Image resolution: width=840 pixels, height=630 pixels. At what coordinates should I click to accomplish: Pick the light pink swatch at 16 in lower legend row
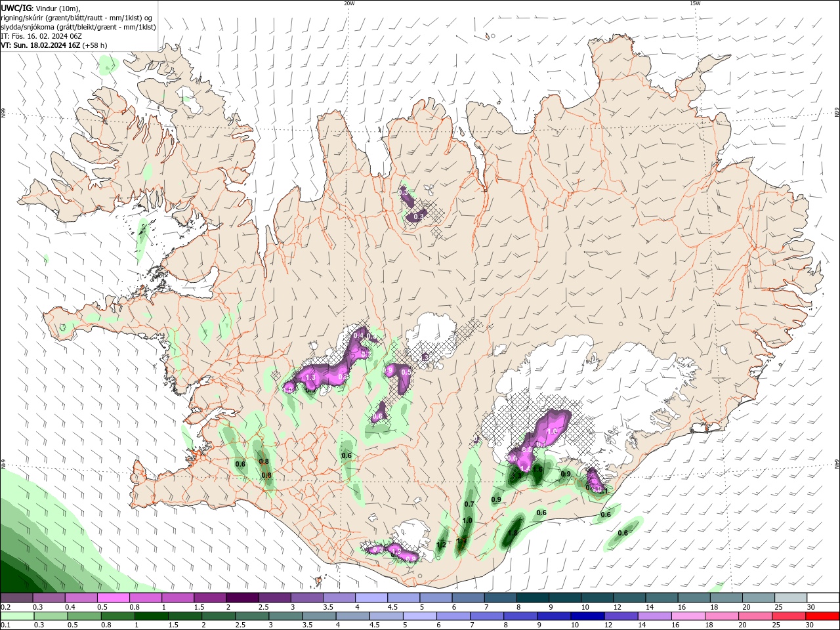pyautogui.click(x=688, y=616)
